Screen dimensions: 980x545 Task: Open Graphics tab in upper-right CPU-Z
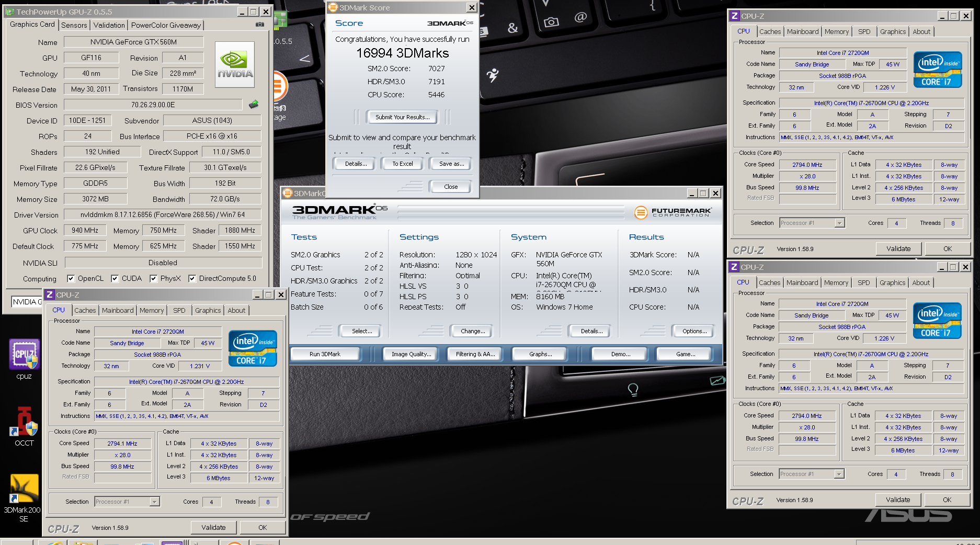click(x=893, y=31)
